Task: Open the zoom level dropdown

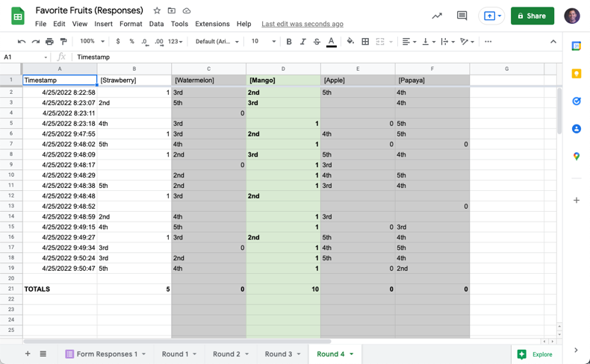Action: (x=92, y=41)
